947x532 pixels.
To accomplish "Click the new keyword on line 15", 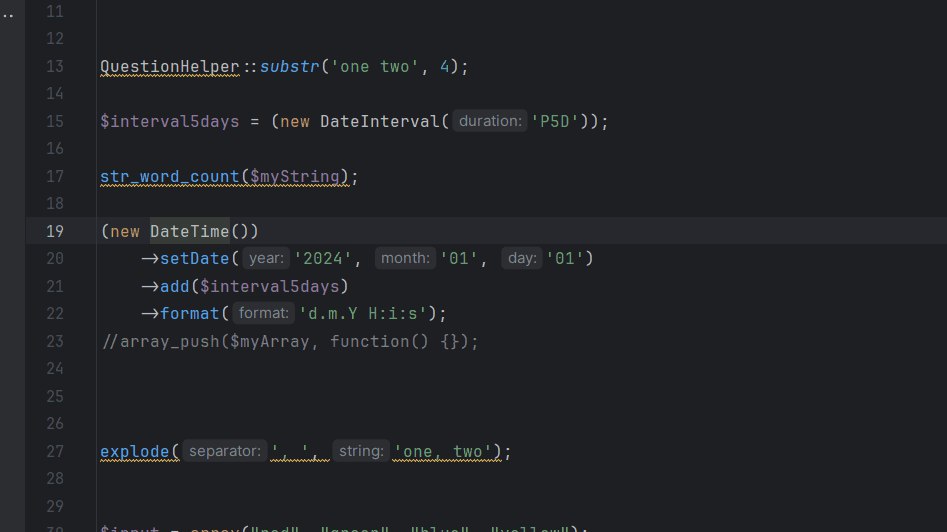I will coord(295,121).
